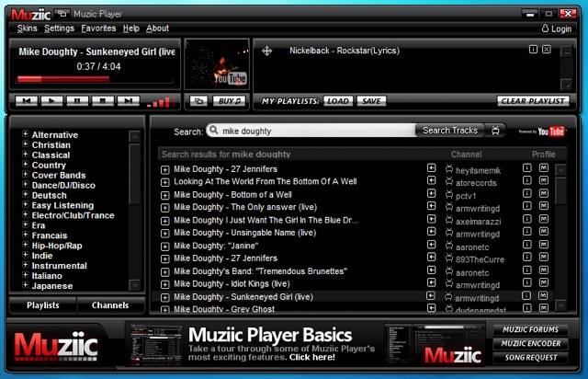The width and height of the screenshot is (588, 379).
Task: Open MUZIIC FORUMS
Action: click(x=530, y=330)
